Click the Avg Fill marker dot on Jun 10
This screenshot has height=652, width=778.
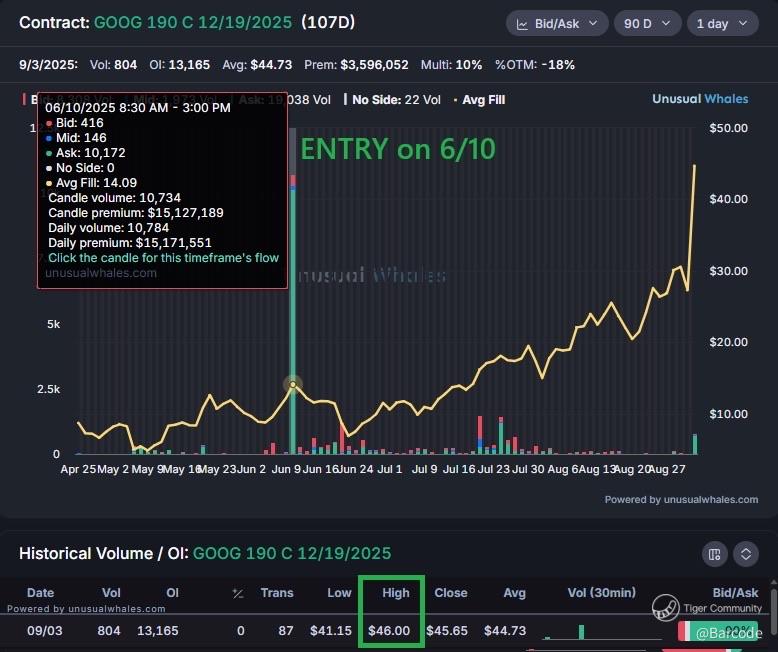click(293, 385)
